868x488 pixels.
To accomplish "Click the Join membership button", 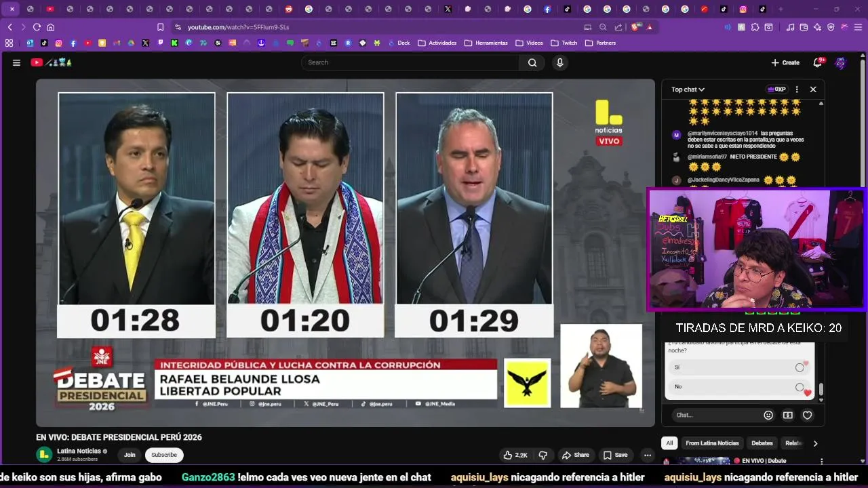I will 130,455.
